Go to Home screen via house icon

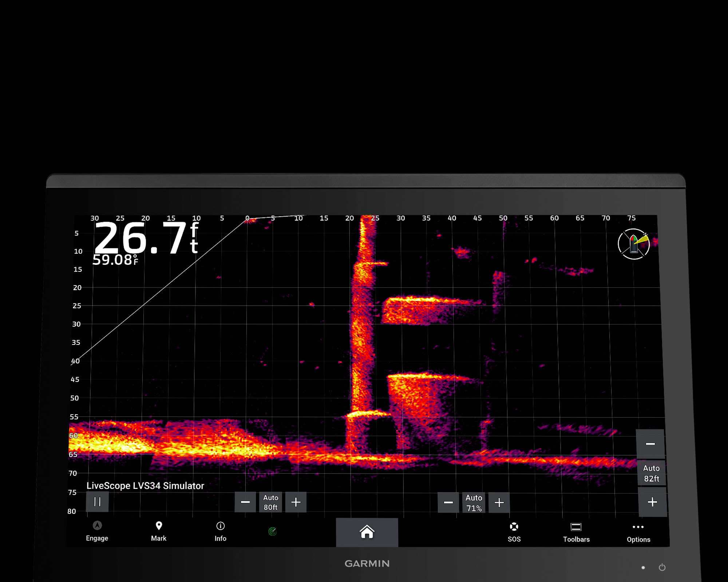[x=367, y=532]
